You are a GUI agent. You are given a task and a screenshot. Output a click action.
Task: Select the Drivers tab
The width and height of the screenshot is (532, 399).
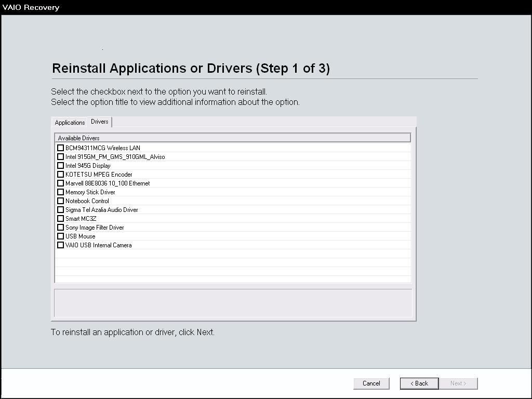click(x=99, y=122)
